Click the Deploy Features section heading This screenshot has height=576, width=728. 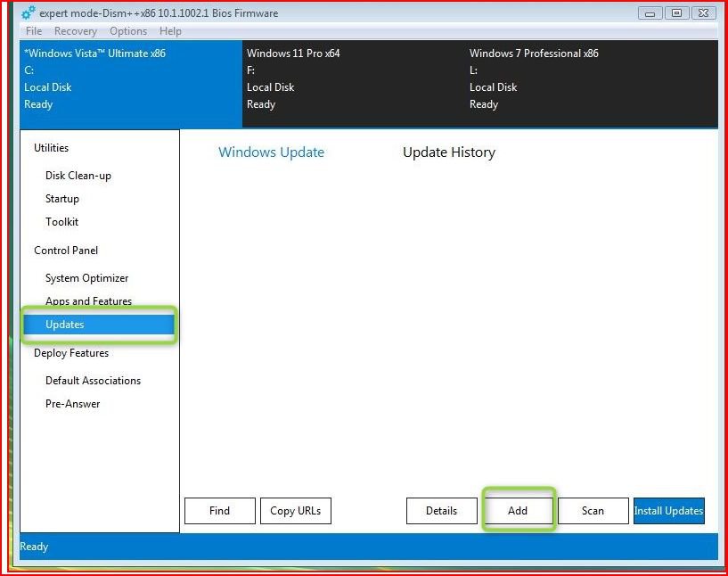pyautogui.click(x=71, y=353)
